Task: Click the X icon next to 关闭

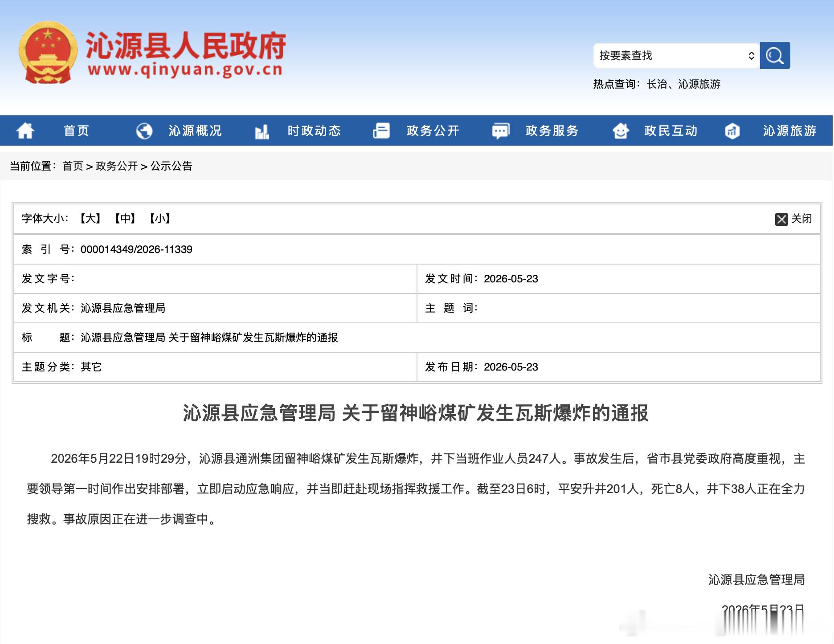Action: point(781,219)
